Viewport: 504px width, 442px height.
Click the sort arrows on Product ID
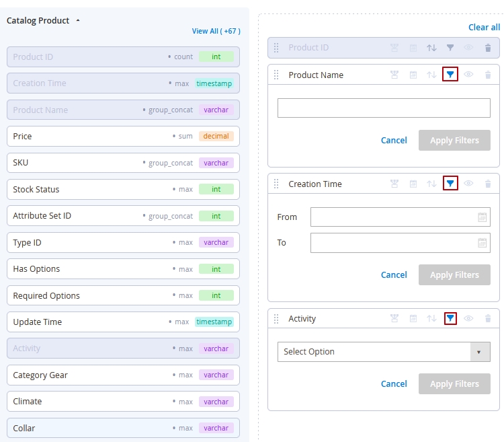(x=431, y=48)
